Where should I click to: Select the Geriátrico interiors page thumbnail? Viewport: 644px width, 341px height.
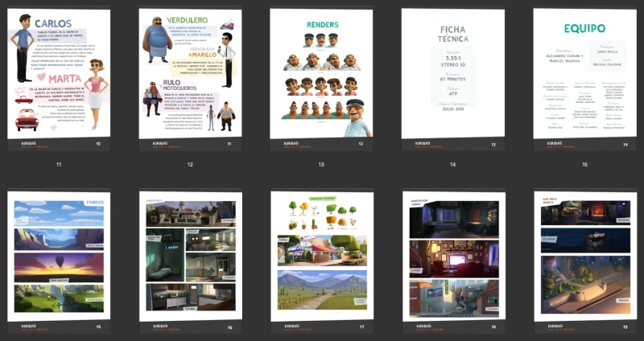click(191, 262)
